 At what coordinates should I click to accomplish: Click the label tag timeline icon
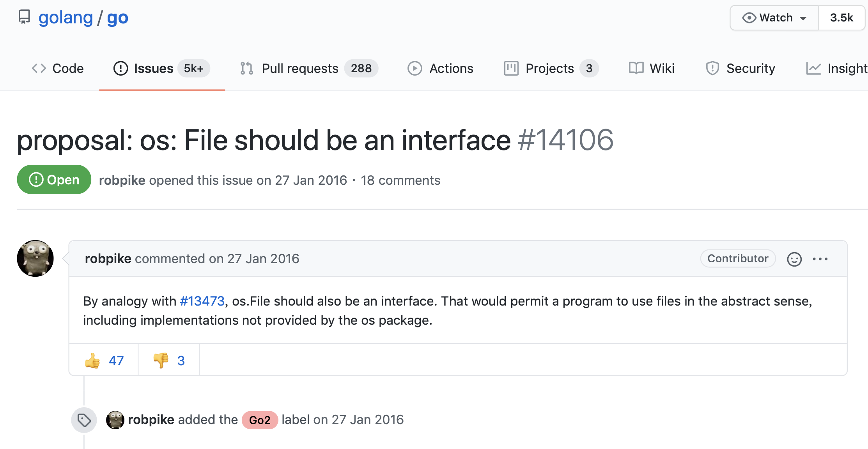84,420
